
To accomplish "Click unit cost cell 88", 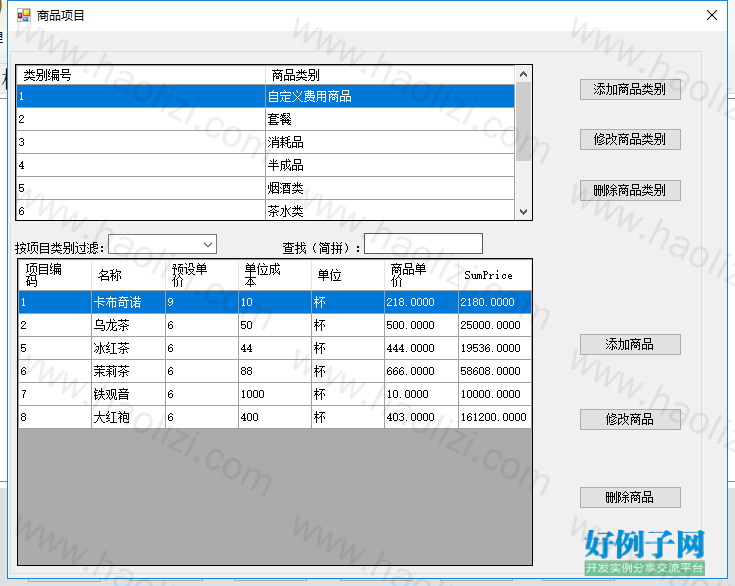I will pos(275,371).
